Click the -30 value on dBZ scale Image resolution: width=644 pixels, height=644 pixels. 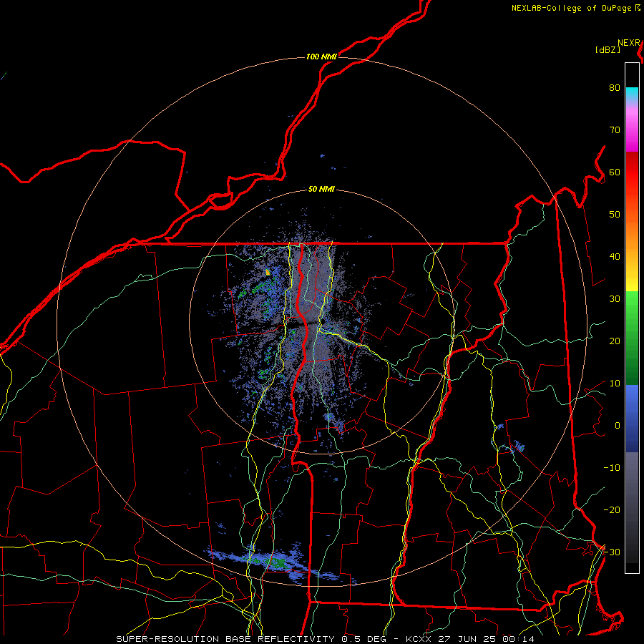612,552
